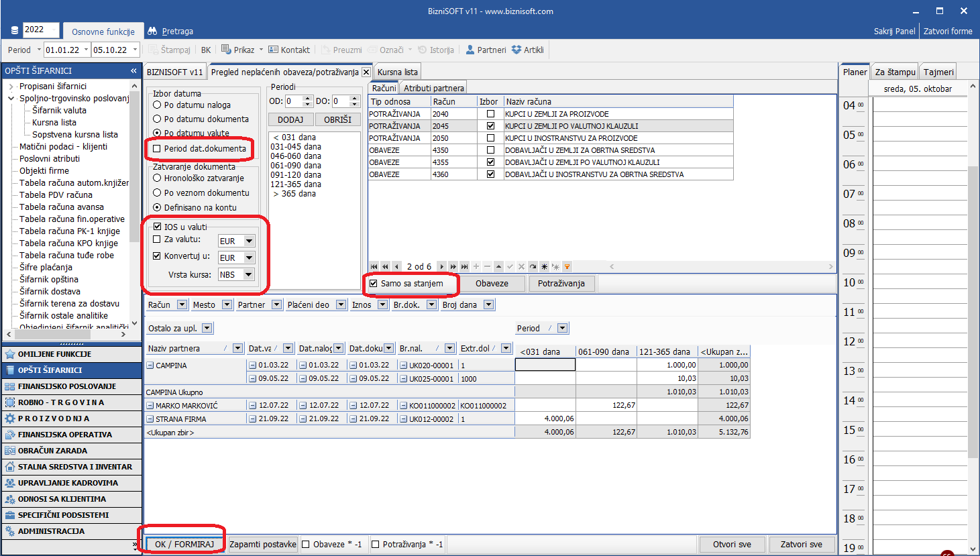Open the Atributi partnera tab
The width and height of the screenshot is (980, 556).
[x=433, y=88]
